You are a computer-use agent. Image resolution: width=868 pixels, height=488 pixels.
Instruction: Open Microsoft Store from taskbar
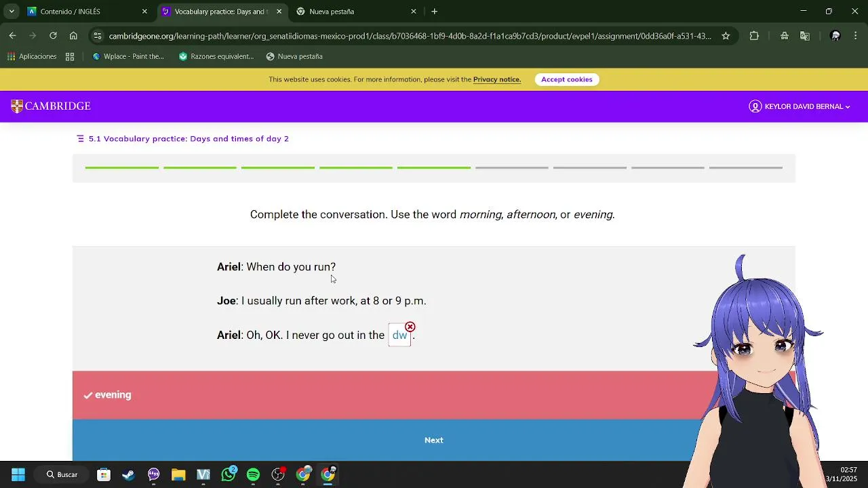(x=104, y=474)
